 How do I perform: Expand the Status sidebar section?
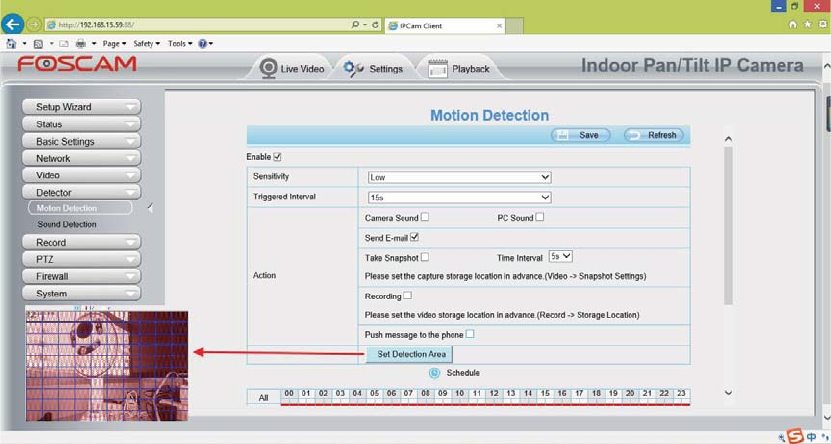(81, 124)
